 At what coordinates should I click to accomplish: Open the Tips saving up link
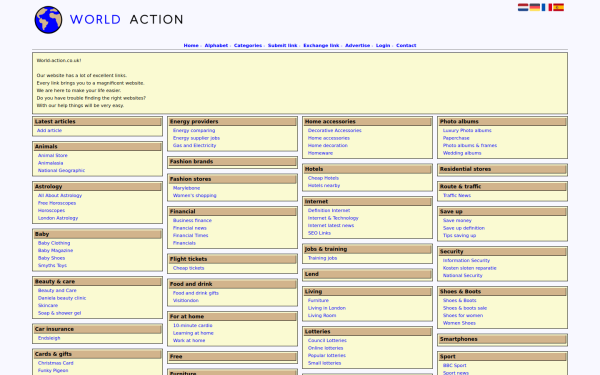[x=460, y=235]
